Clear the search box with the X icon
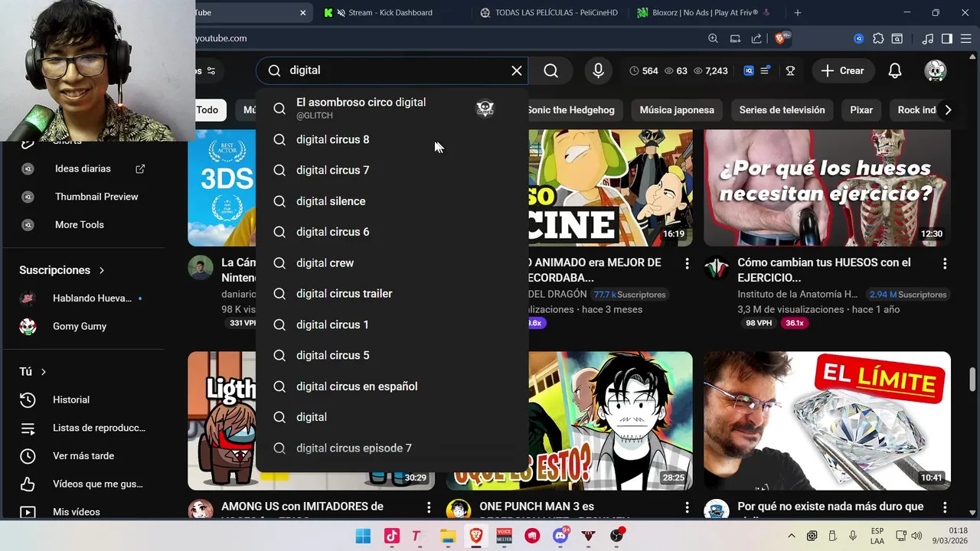980x551 pixels. (517, 70)
